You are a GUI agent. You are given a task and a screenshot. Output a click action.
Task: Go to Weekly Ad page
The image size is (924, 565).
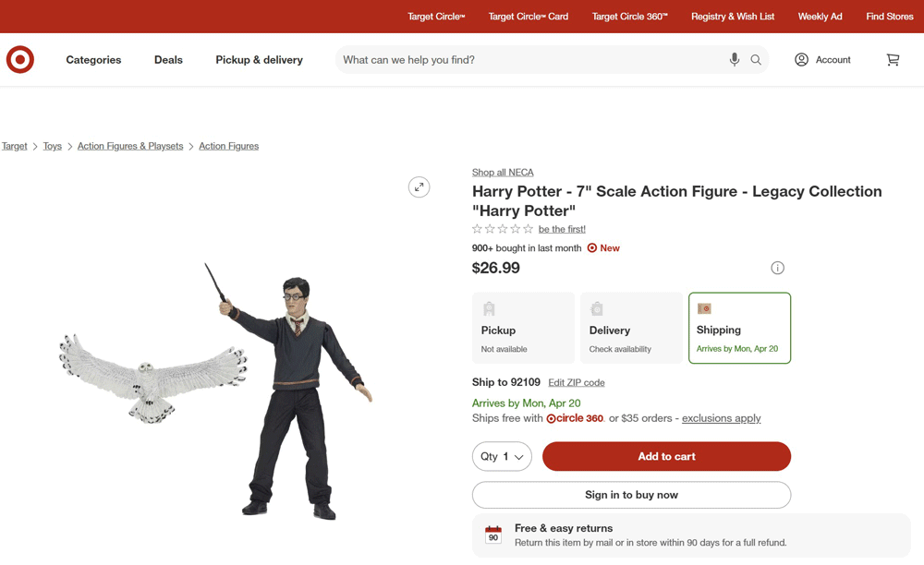point(820,17)
